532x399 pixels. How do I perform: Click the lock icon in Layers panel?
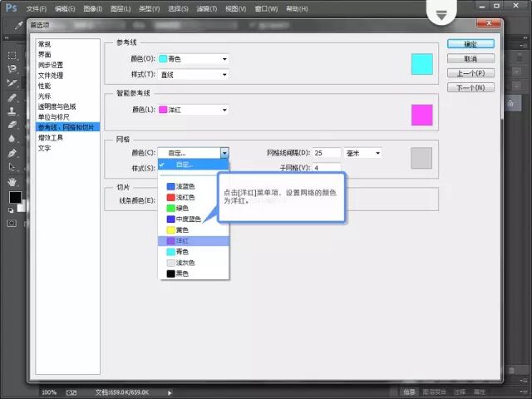pos(510,103)
